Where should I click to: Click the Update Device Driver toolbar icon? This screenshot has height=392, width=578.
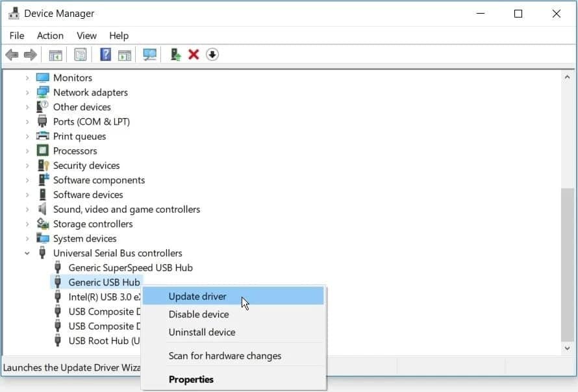pyautogui.click(x=175, y=55)
